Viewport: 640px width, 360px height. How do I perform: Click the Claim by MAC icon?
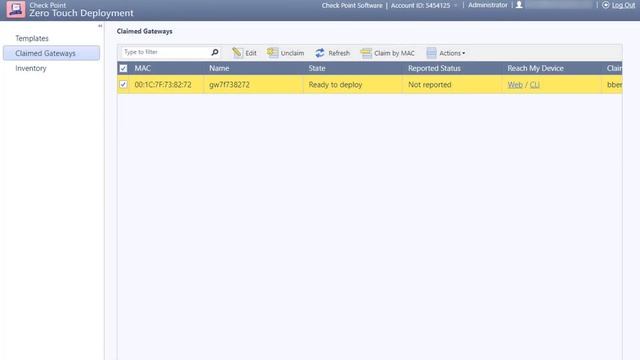(x=366, y=53)
